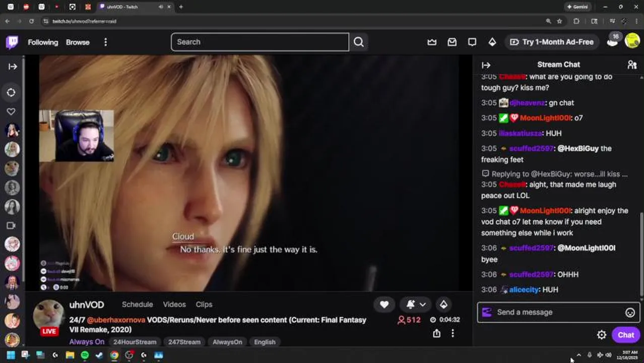
Task: Click the Get Bits diamond icon in top bar
Action: (492, 42)
